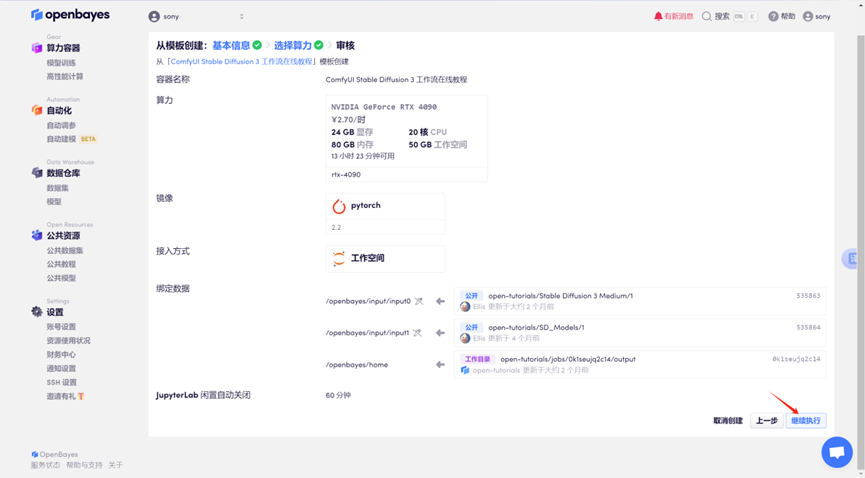The height and width of the screenshot is (478, 865).
Task: Open 公共教程 in sidebar
Action: coord(61,264)
